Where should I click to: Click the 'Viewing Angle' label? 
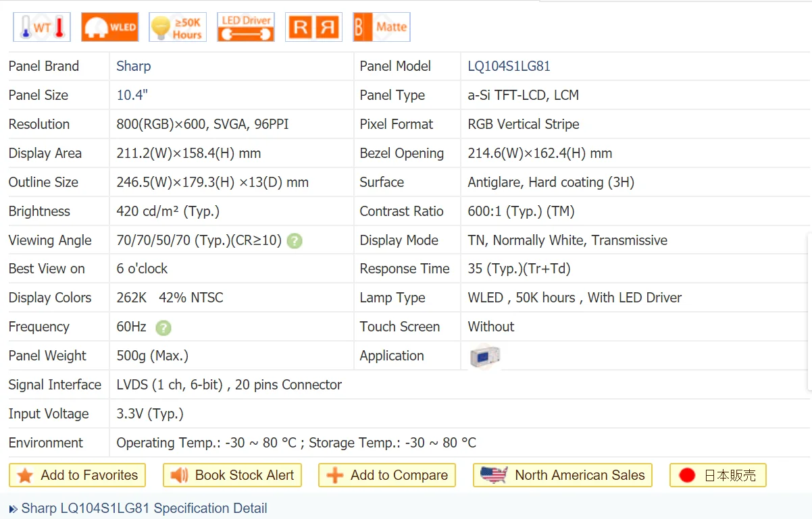click(50, 240)
